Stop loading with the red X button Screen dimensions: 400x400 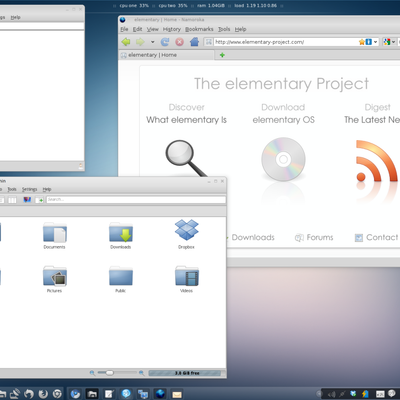click(x=180, y=42)
